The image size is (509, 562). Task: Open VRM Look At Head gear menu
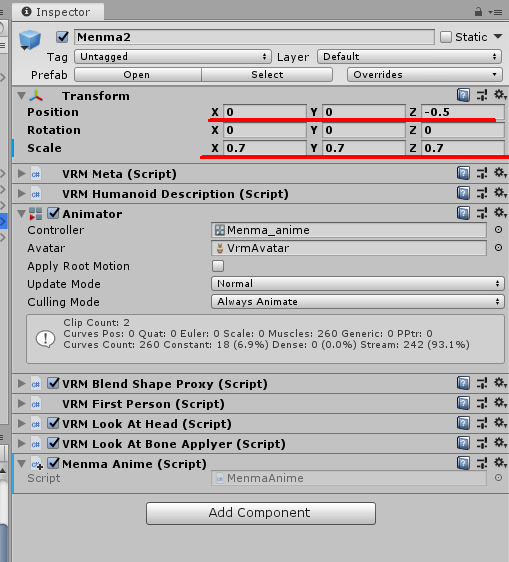(500, 423)
